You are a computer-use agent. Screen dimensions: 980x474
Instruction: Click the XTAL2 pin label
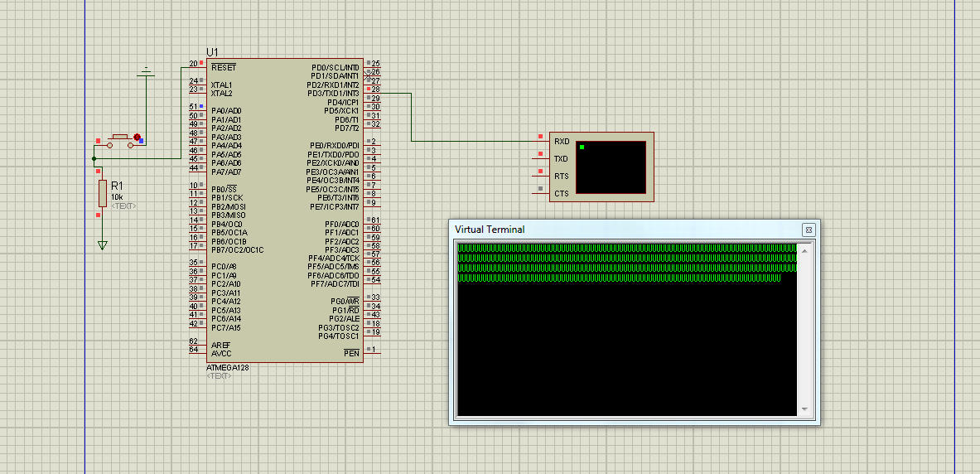pyautogui.click(x=221, y=93)
